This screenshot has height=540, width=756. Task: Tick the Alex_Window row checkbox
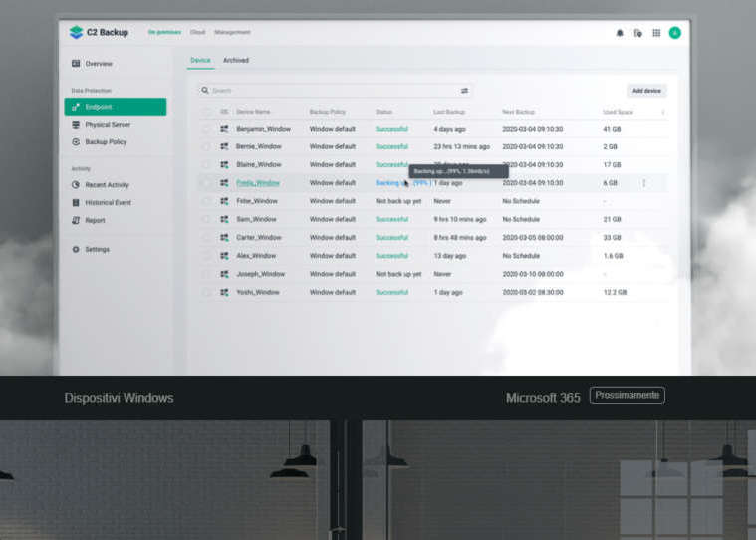point(207,256)
